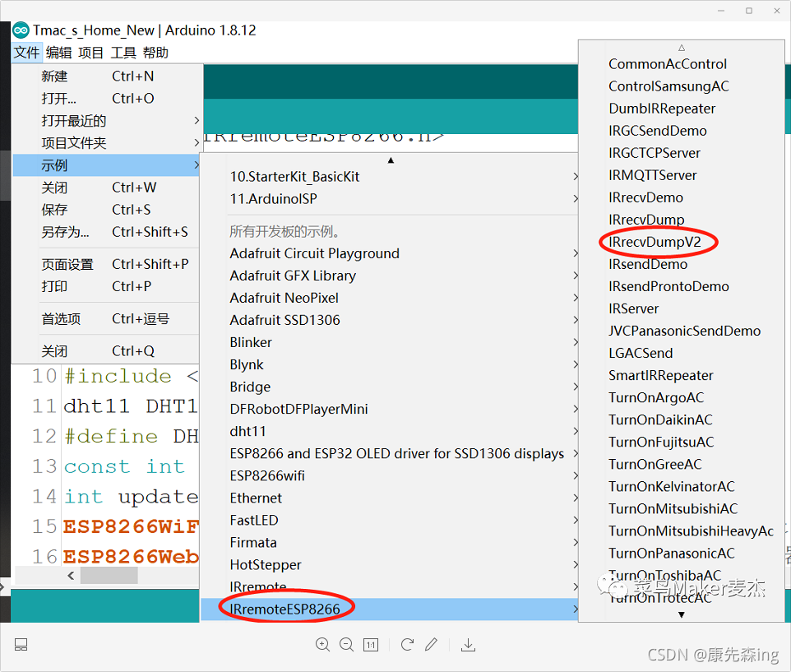Click the pencil edit icon
The width and height of the screenshot is (791, 672).
pyautogui.click(x=432, y=645)
